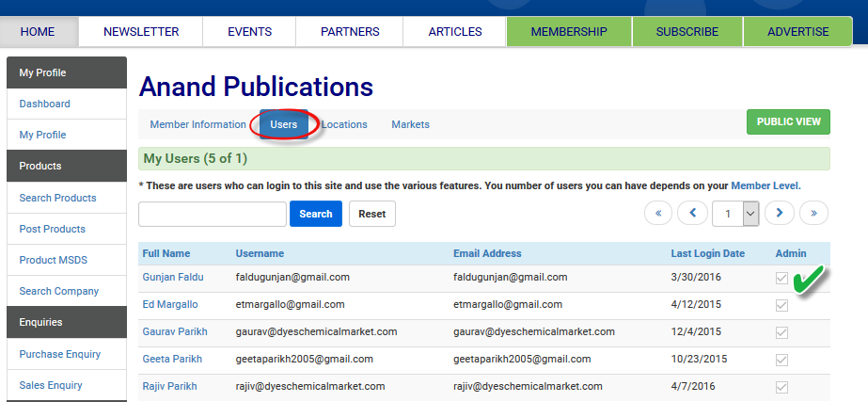Toggle Admin checkbox for Geeta Parikh

coord(781,360)
